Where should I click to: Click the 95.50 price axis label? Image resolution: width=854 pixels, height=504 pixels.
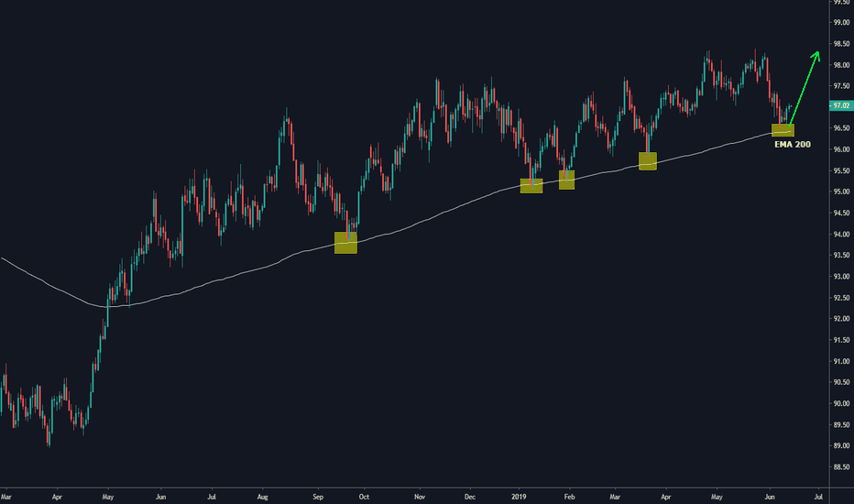pyautogui.click(x=841, y=170)
